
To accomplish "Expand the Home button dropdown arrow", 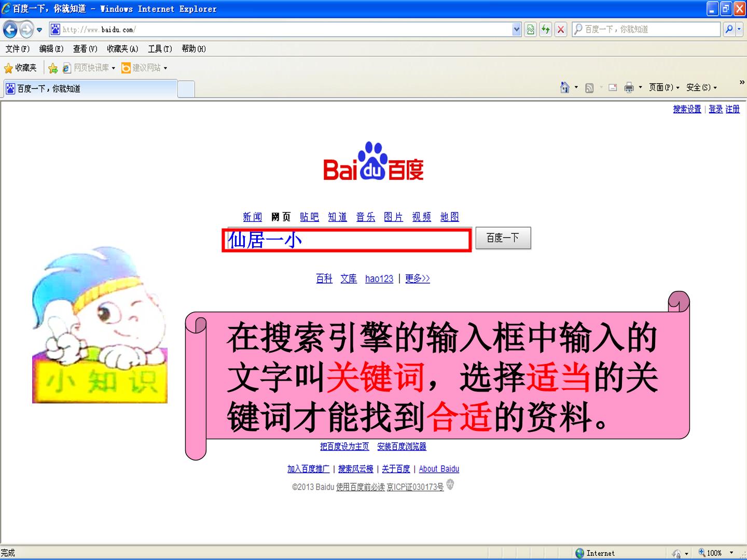I will (x=576, y=88).
